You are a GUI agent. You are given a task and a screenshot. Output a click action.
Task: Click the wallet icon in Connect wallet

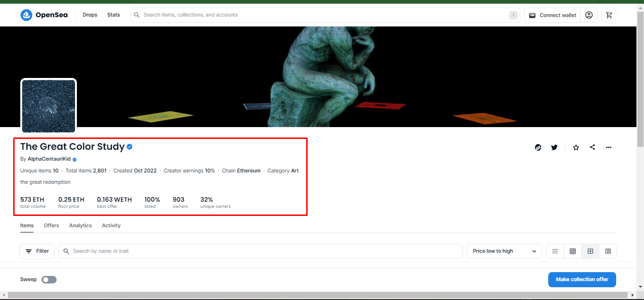pyautogui.click(x=532, y=15)
